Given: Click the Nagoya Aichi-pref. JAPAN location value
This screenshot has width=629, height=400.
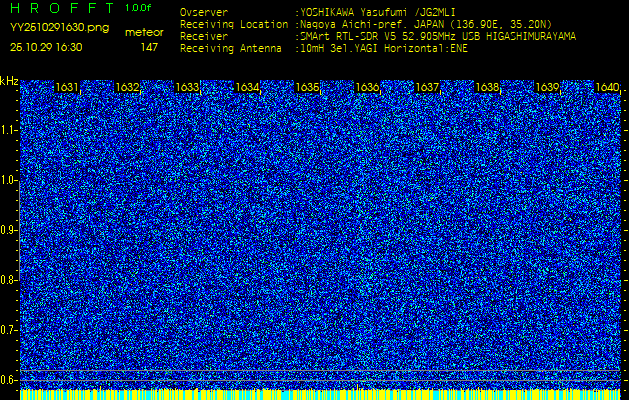Looking at the screenshot, I should click(x=426, y=24).
